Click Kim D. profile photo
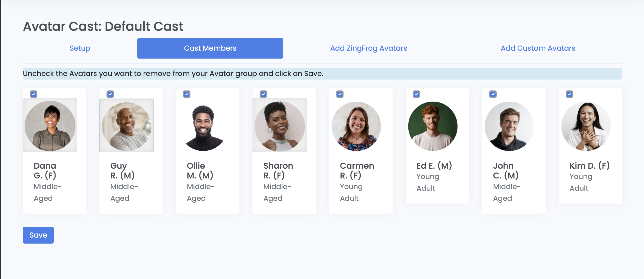The image size is (644, 279). 586,126
